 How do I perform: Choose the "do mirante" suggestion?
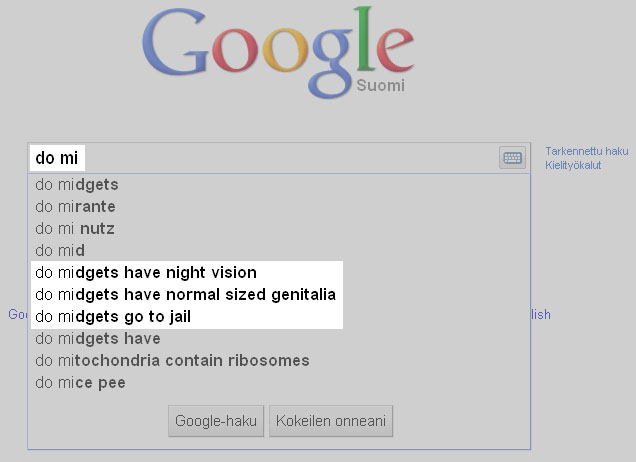pos(76,207)
